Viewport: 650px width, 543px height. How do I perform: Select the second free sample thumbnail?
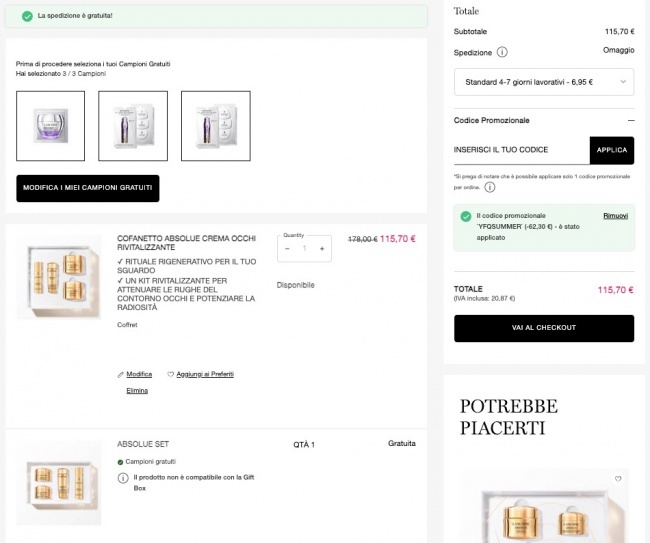point(133,126)
